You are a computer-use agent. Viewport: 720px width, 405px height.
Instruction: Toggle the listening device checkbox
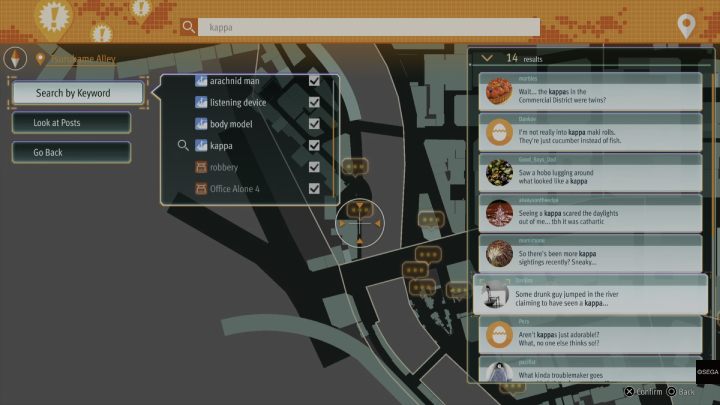[314, 102]
